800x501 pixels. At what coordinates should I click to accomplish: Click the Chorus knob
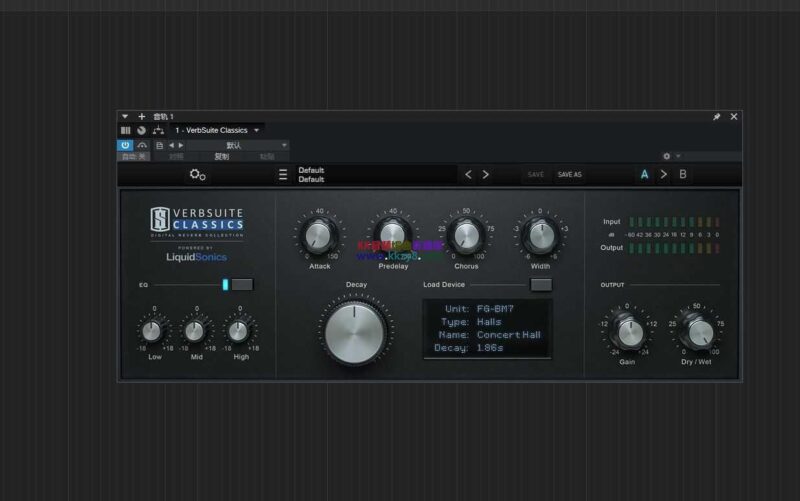pyautogui.click(x=466, y=236)
